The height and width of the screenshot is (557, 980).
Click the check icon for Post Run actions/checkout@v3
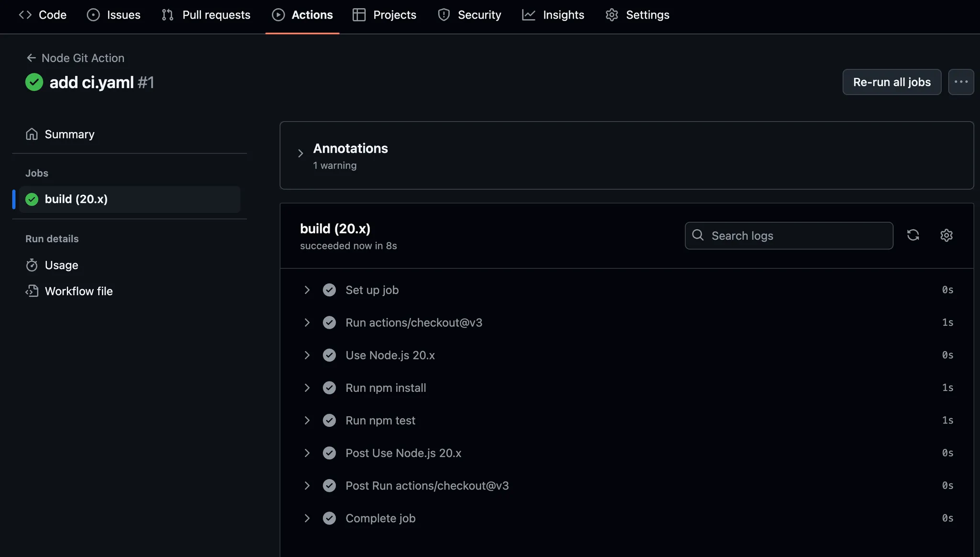click(x=329, y=485)
